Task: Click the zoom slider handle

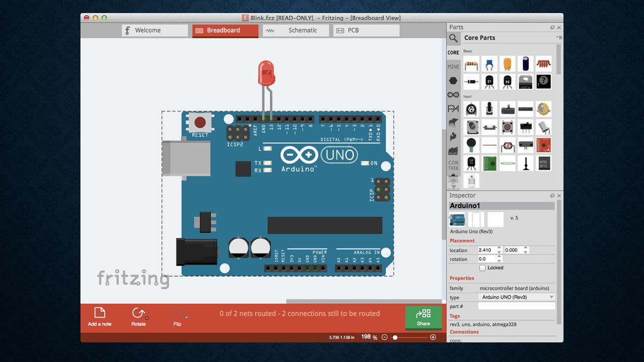Action: pyautogui.click(x=395, y=337)
